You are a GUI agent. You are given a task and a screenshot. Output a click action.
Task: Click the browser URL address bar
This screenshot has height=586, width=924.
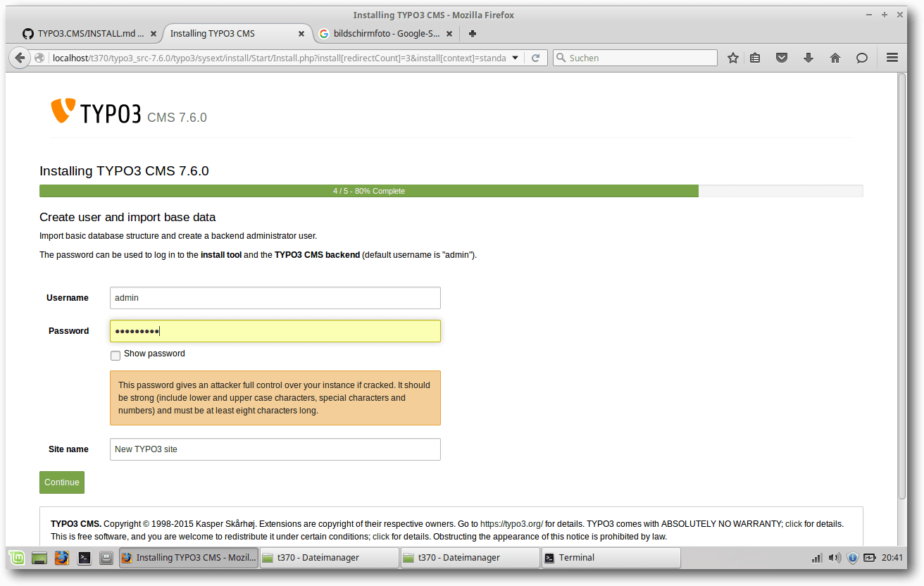coord(278,58)
